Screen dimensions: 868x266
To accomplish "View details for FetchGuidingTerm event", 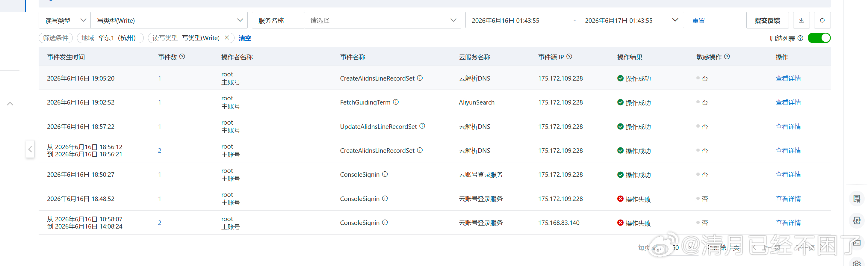I will 788,102.
